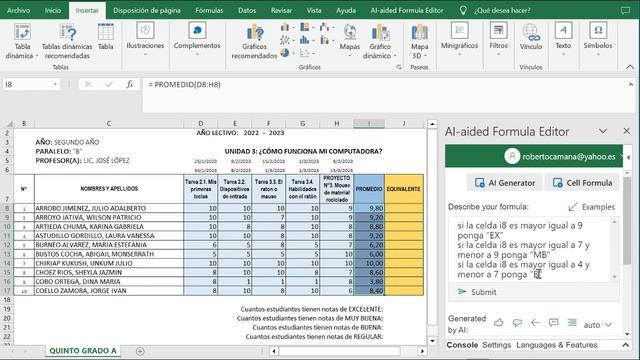Open the Complementos group
Image resolution: width=640 pixels, height=360 pixels.
point(197,40)
